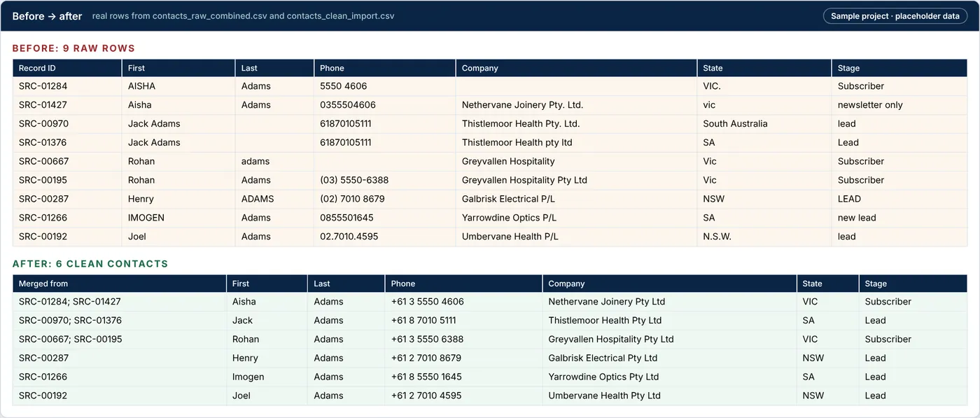Select the phone cell '(02) 7010 8679'
Image resolution: width=980 pixels, height=418 pixels.
(x=385, y=200)
